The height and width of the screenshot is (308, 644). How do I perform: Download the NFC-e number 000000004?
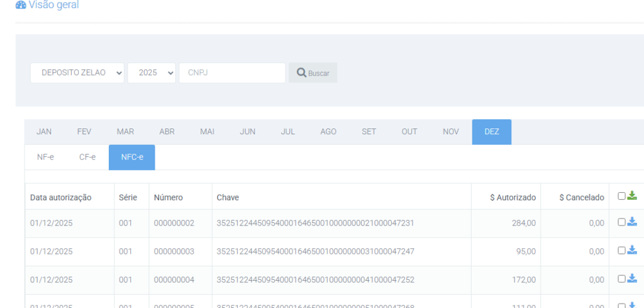pyautogui.click(x=632, y=278)
